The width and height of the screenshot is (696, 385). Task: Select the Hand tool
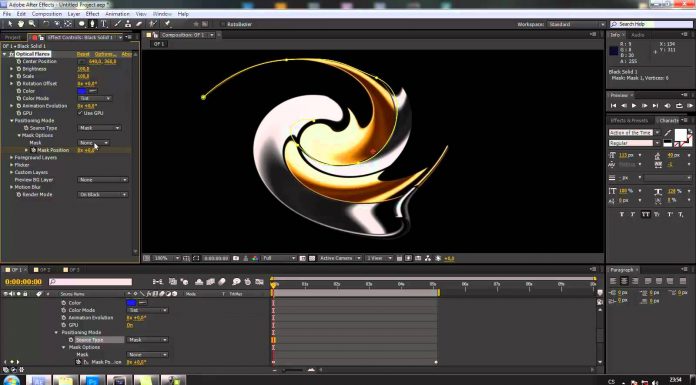pyautogui.click(x=21, y=24)
